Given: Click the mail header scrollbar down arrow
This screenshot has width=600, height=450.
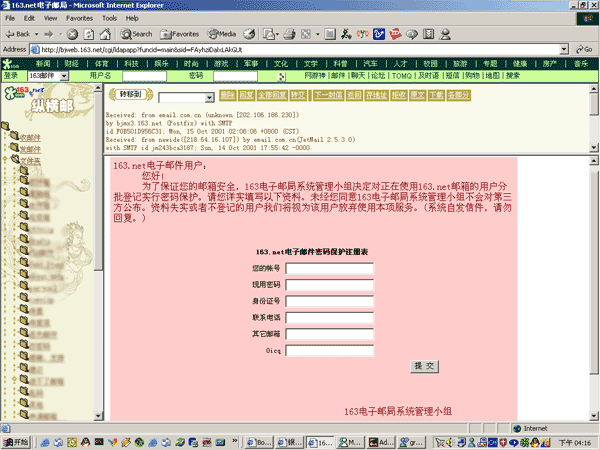Looking at the screenshot, I should click(x=593, y=147).
